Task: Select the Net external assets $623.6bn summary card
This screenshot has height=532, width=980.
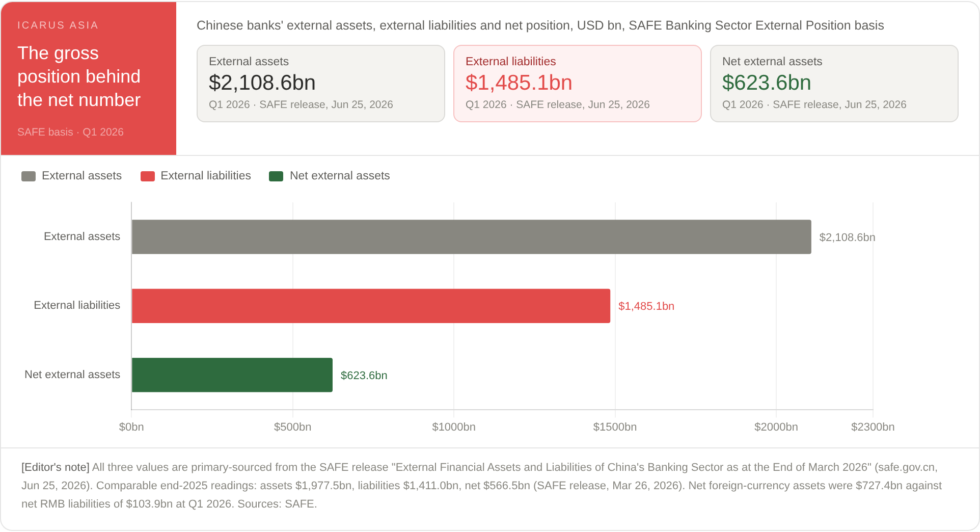Action: click(834, 84)
